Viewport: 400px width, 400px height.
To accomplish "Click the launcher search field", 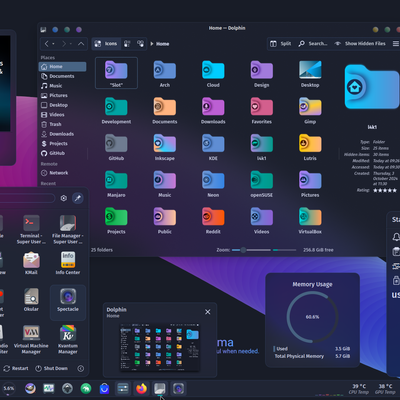I will pos(27,198).
